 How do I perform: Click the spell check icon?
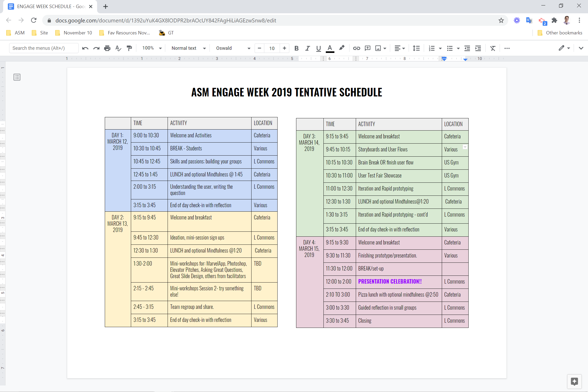coord(118,48)
